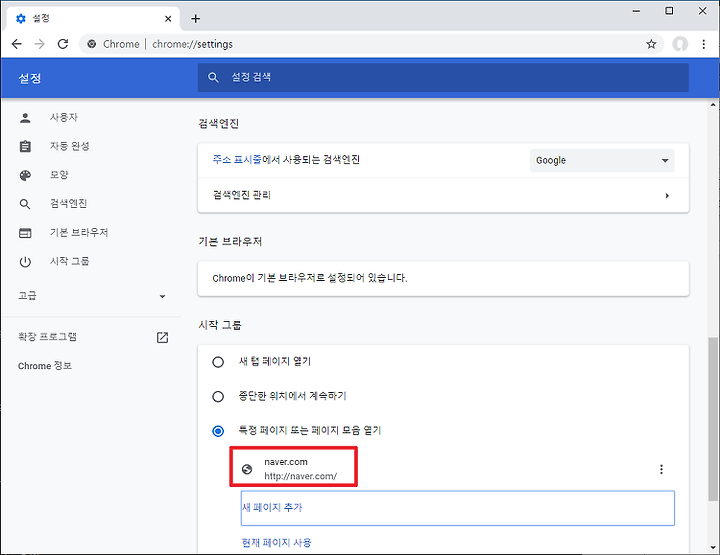Bookmark this page with the star icon

651,44
